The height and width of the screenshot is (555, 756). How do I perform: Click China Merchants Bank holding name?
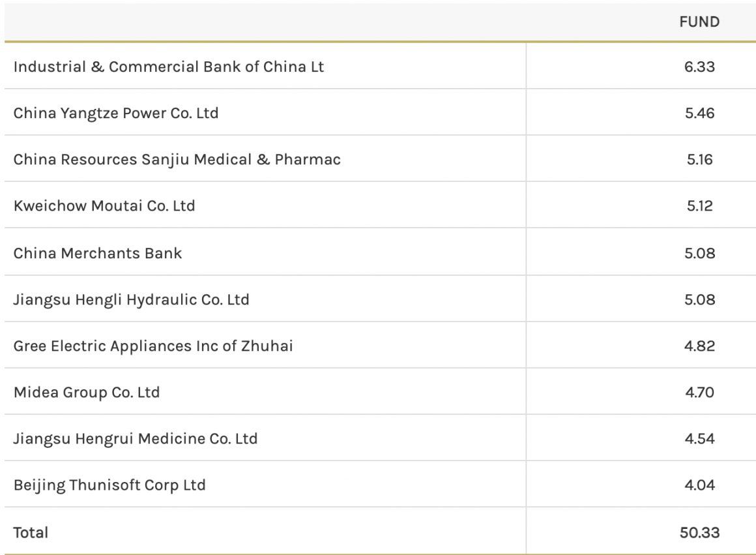(98, 253)
